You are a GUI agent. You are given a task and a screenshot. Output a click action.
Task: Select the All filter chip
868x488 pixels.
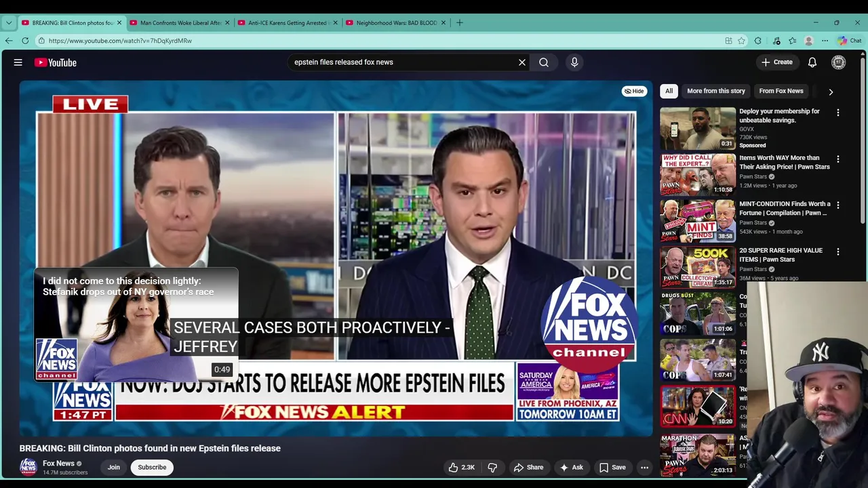click(x=669, y=91)
